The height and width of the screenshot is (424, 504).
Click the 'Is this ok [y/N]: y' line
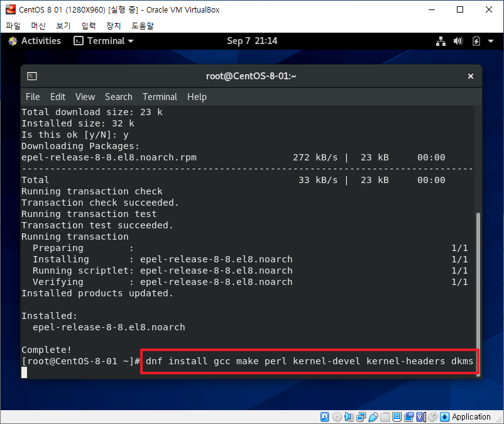[75, 135]
